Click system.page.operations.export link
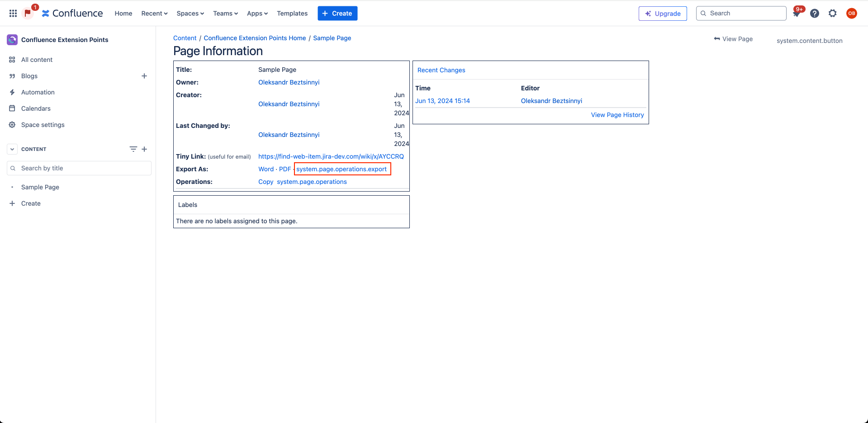Screen dimensions: 868x423 point(342,169)
